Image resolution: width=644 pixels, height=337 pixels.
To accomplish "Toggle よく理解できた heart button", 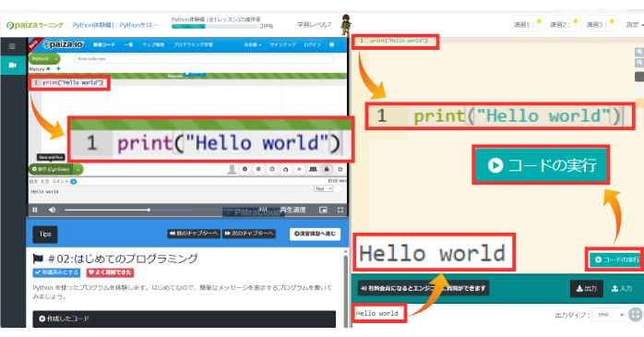I will pyautogui.click(x=110, y=272).
